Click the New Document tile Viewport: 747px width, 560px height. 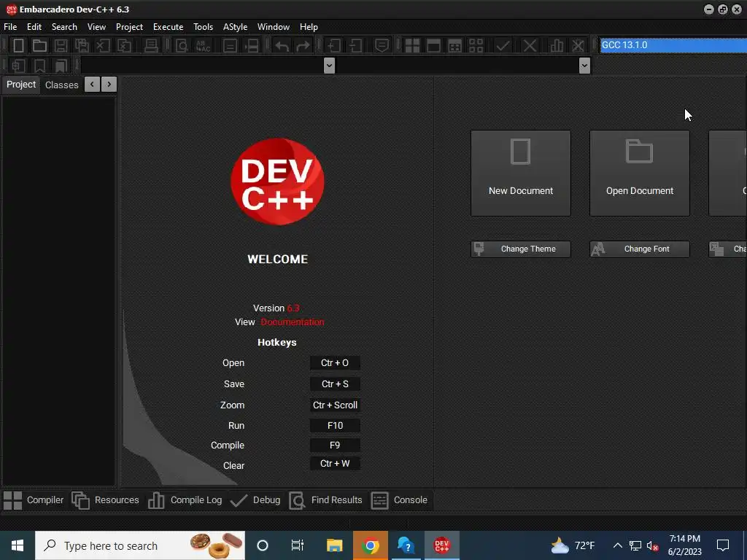521,174
